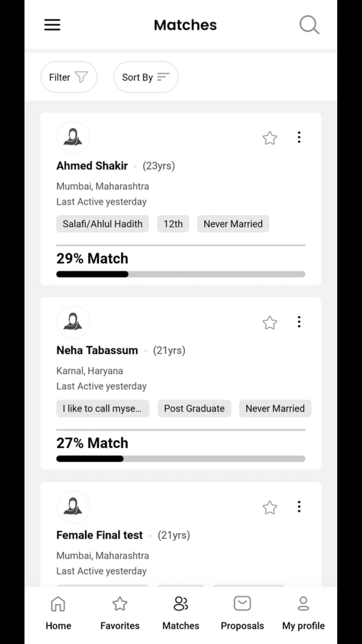The width and height of the screenshot is (362, 644).
Task: Open more options for Ahmed Shakir
Action: (299, 137)
